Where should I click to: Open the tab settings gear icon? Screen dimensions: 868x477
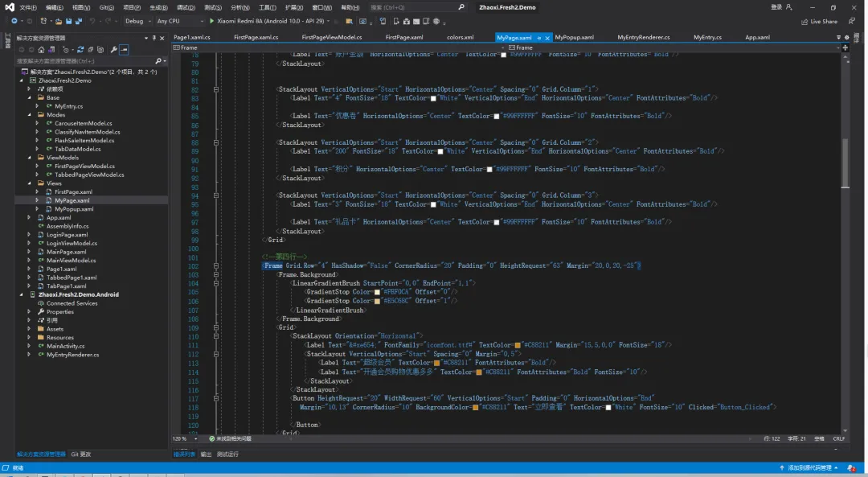[846, 37]
